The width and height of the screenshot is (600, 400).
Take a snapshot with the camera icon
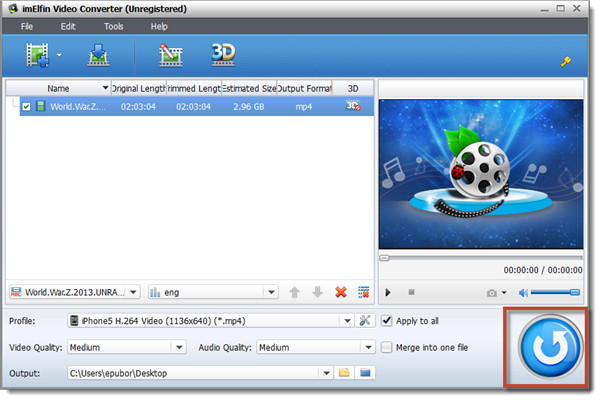click(492, 293)
